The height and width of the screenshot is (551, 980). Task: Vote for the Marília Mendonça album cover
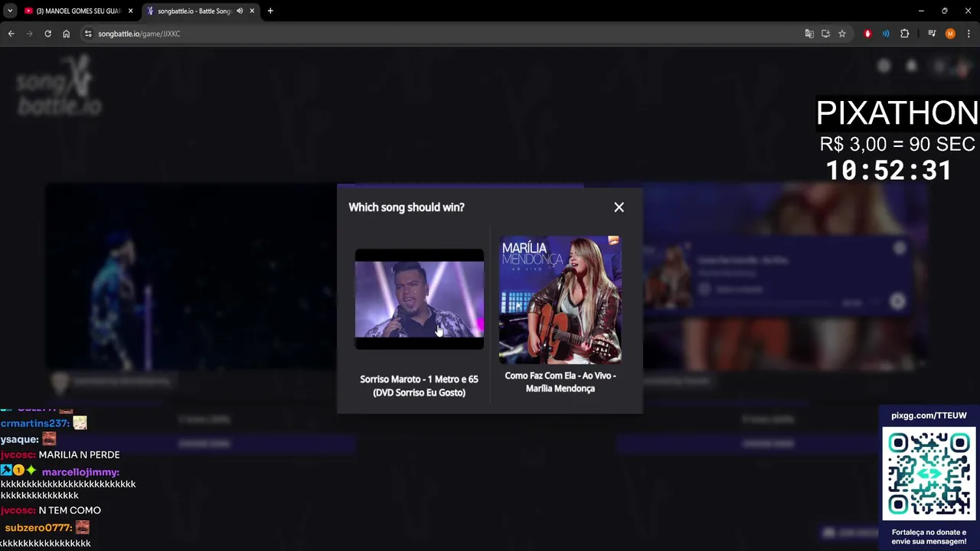560,299
